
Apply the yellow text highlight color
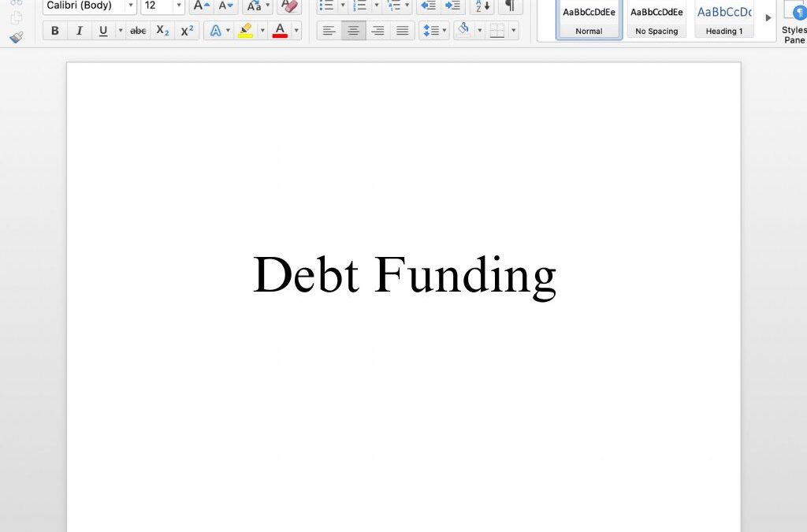(246, 31)
